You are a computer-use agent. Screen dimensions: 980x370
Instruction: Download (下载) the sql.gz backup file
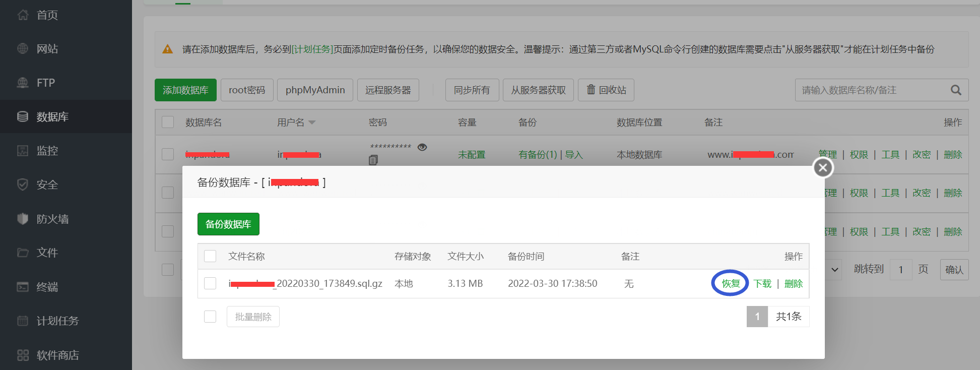coord(762,283)
